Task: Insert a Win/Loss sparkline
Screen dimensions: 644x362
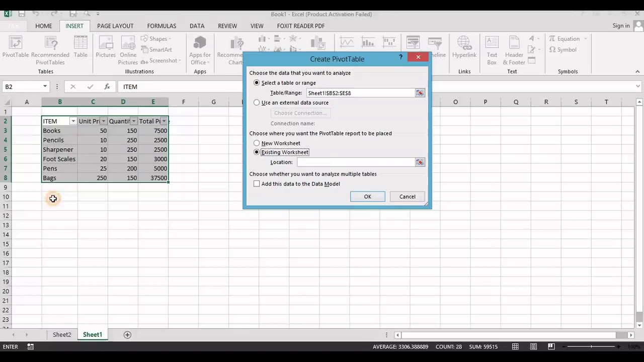Action: click(x=389, y=42)
